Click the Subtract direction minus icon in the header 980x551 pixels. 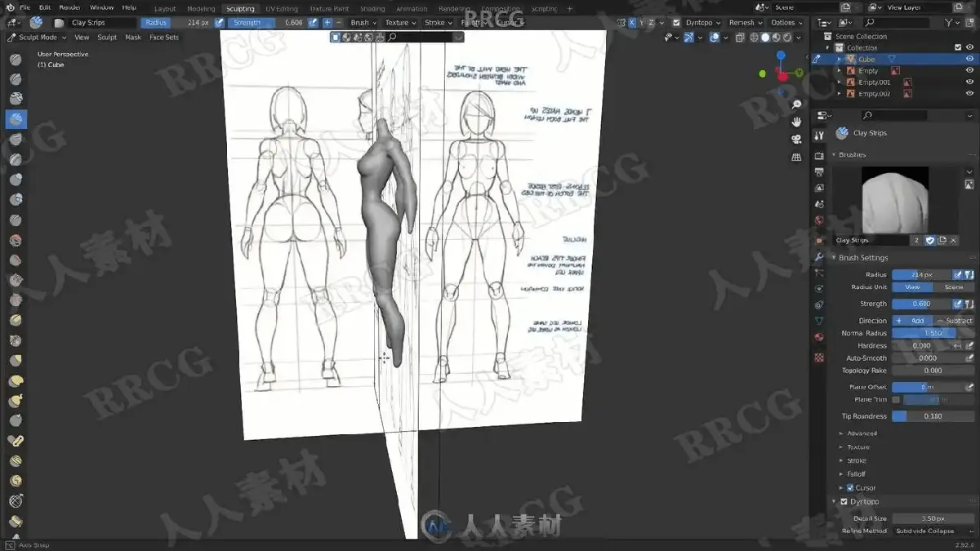[x=339, y=23]
